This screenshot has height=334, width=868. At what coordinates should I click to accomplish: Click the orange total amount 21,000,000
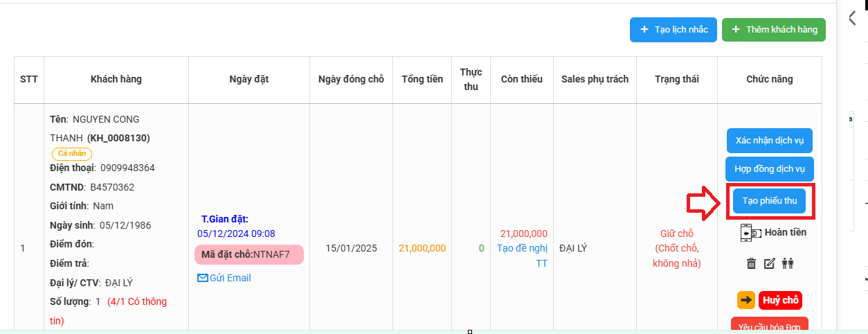pos(422,248)
